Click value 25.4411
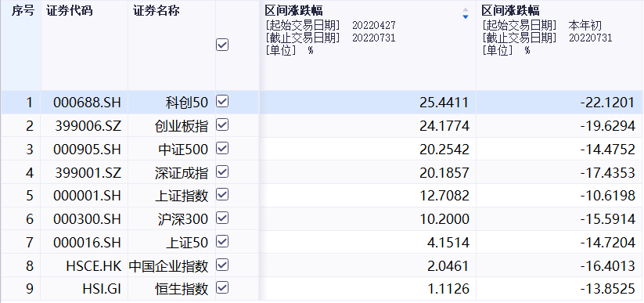Image resolution: width=644 pixels, height=303 pixels. pos(444,103)
